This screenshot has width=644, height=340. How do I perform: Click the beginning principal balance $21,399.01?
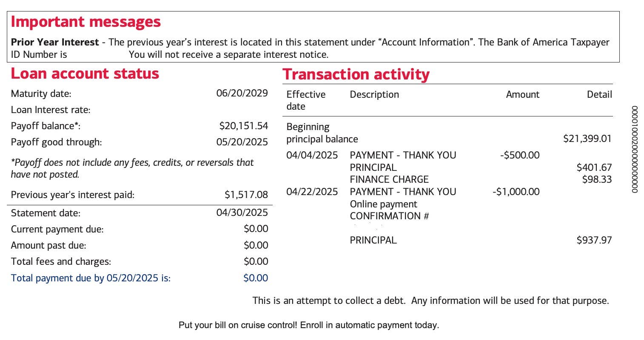[587, 139]
